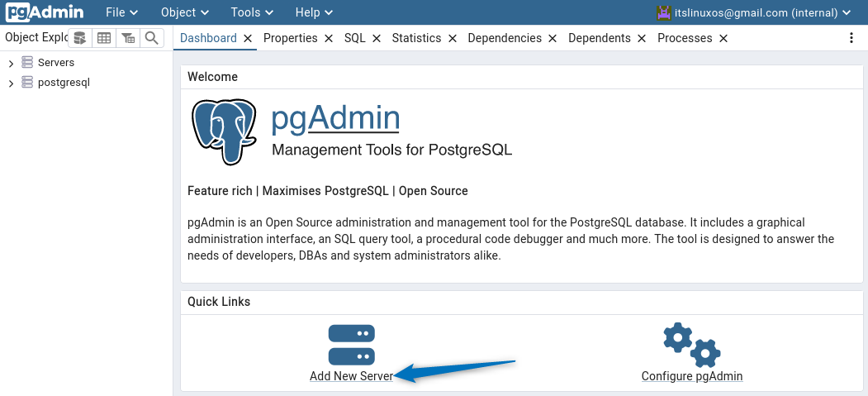This screenshot has height=396, width=868.
Task: Click the View Data table icon
Action: pos(103,38)
